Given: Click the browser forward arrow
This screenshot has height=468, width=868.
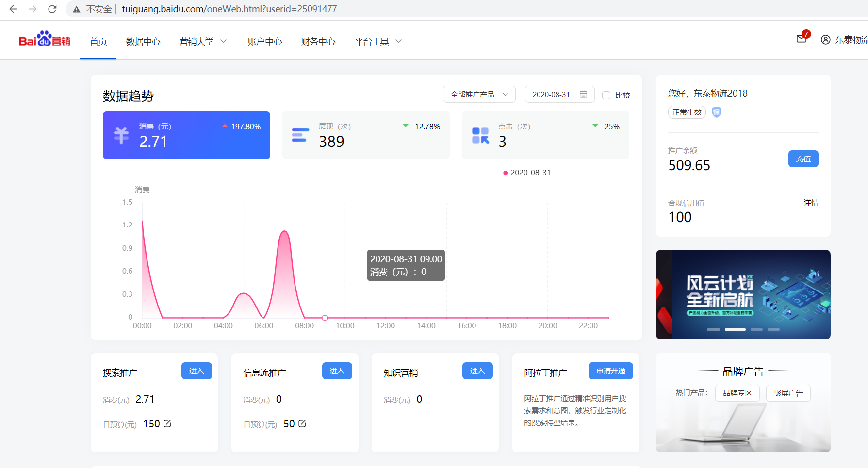Looking at the screenshot, I should click(x=33, y=9).
